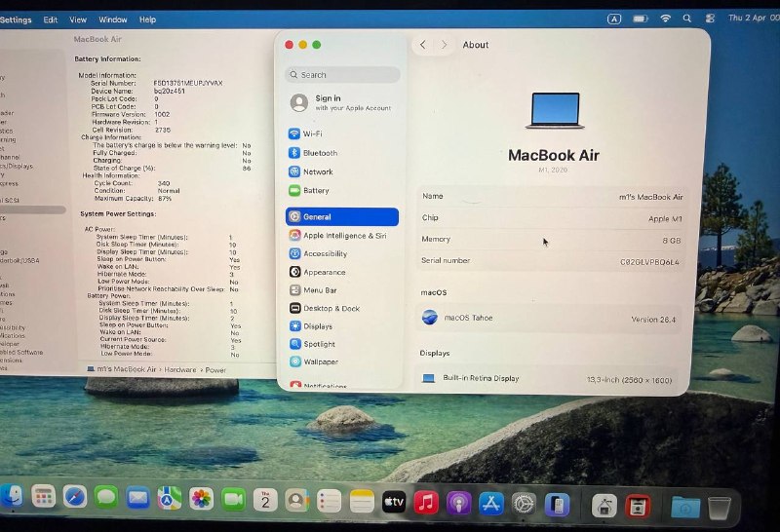Open Spotlight settings in the sidebar
780x532 pixels.
tap(319, 344)
